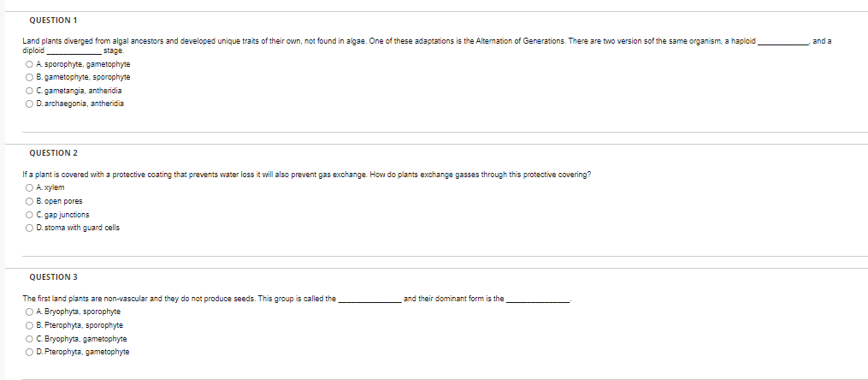The height and width of the screenshot is (380, 868).
Task: Select option D Pterophyta, gametophyte
Action: [29, 352]
